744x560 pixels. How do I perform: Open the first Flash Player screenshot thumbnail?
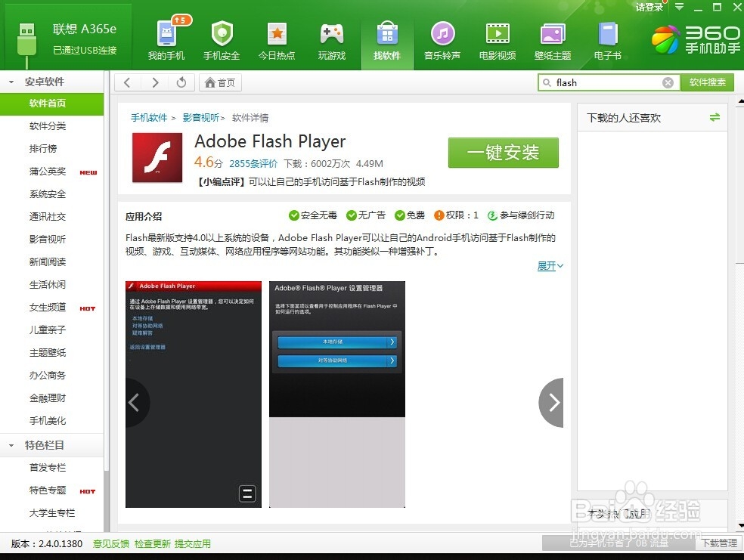[193, 394]
